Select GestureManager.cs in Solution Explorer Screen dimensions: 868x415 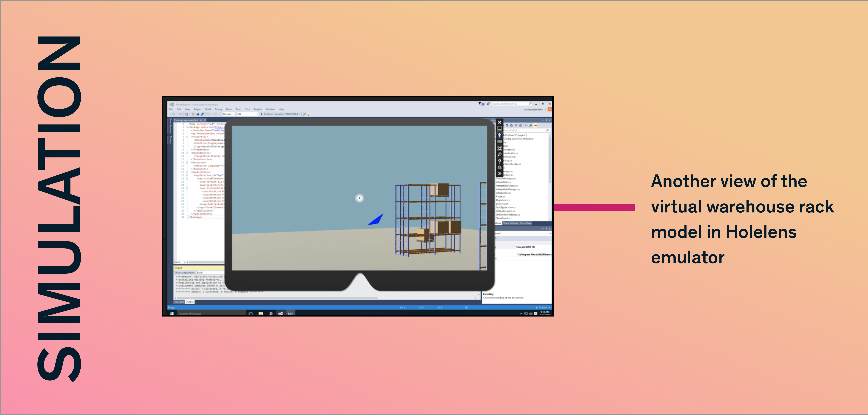[506, 178]
